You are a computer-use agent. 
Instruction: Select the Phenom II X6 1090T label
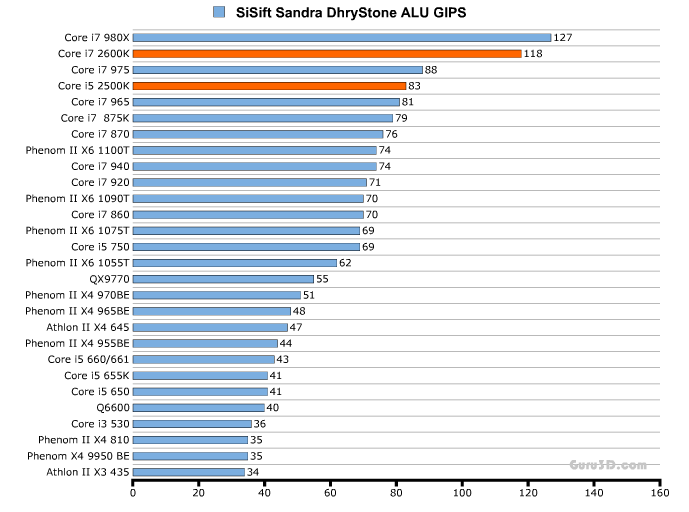77,199
